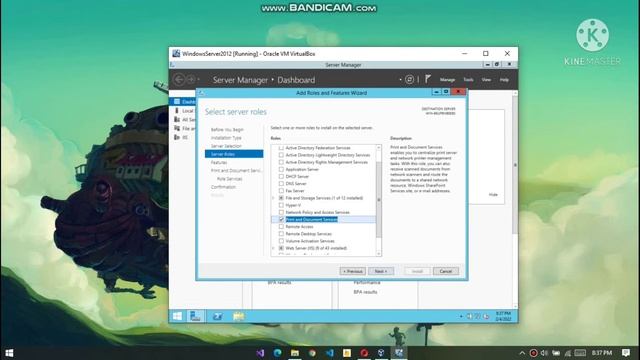Viewport: 640px width, 360px height.
Task: Click the roles list scrollbar thumb
Action: [378, 200]
